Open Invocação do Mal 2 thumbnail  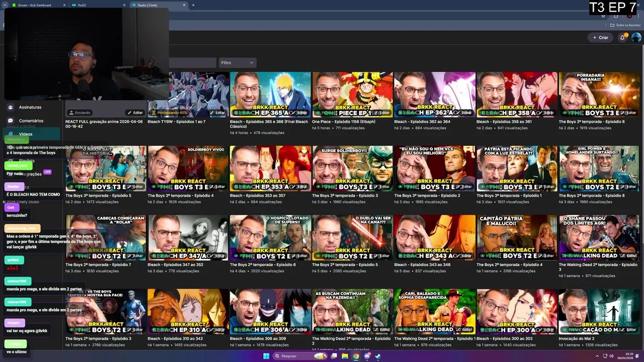pos(599,312)
